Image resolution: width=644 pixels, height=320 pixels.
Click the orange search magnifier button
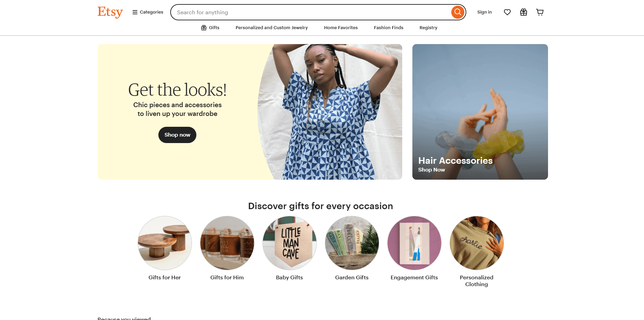(457, 12)
